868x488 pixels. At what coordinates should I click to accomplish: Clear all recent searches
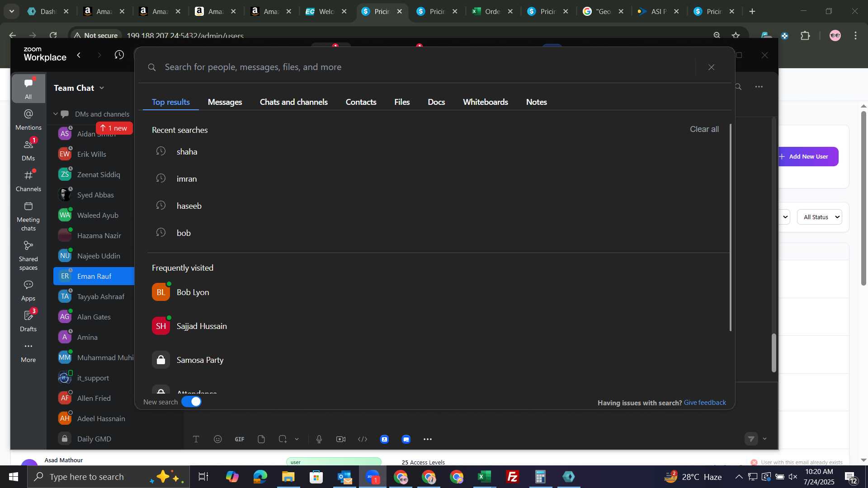click(x=704, y=129)
